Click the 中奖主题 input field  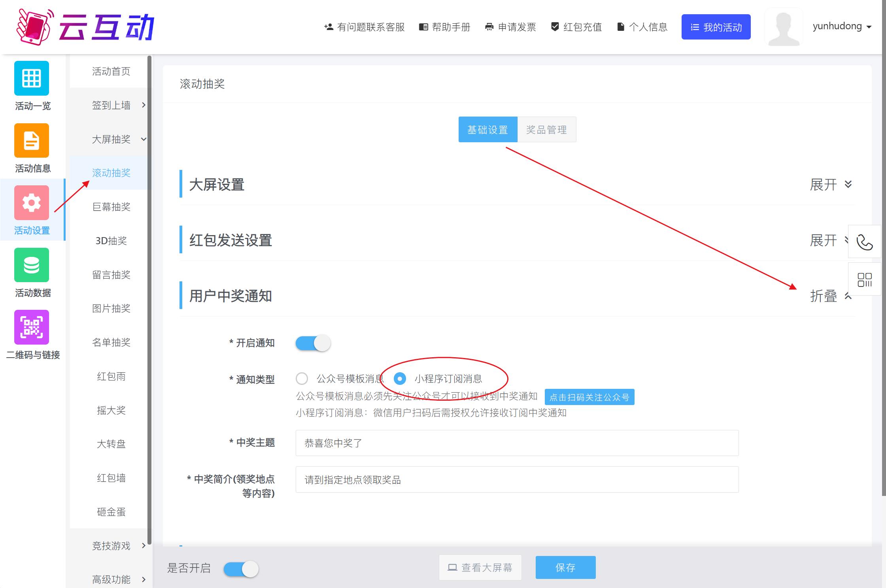(517, 443)
